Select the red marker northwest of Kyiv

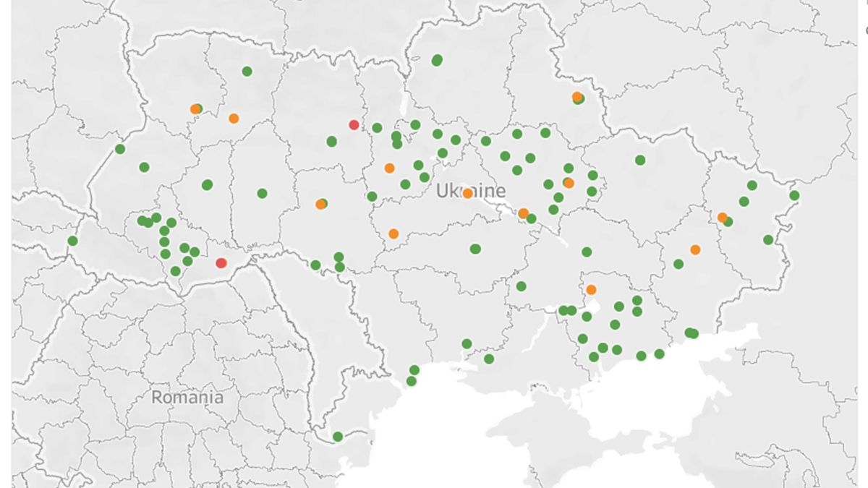coord(352,125)
